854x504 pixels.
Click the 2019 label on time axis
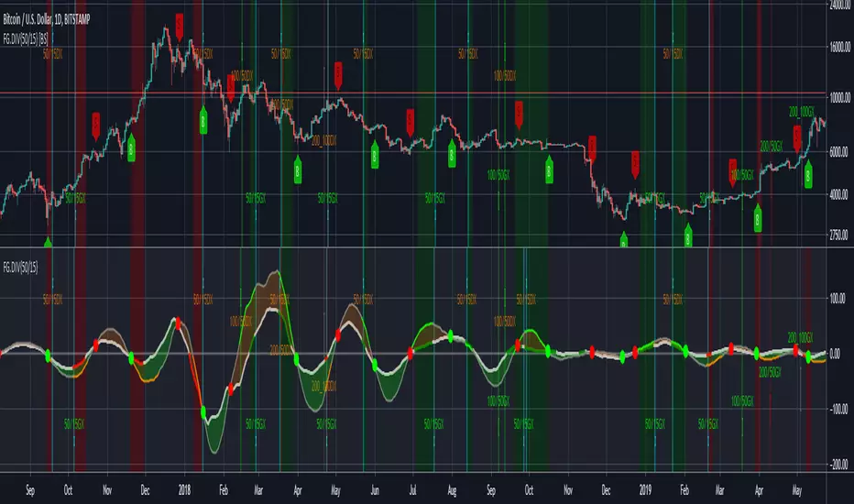(x=645, y=490)
